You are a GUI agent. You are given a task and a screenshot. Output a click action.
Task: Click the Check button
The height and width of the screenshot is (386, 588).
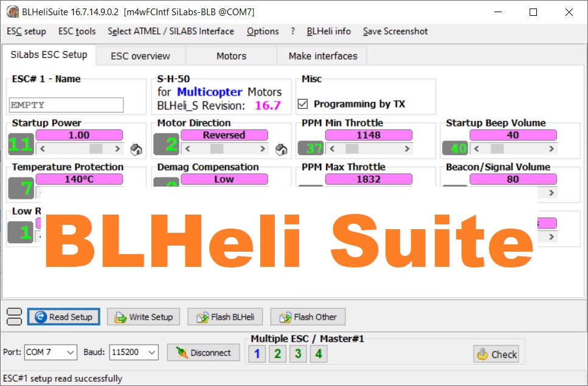496,354
